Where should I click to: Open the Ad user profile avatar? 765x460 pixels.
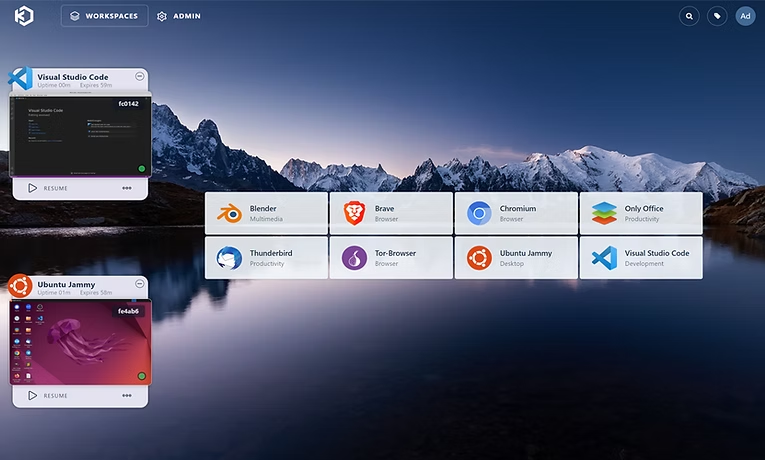click(745, 16)
